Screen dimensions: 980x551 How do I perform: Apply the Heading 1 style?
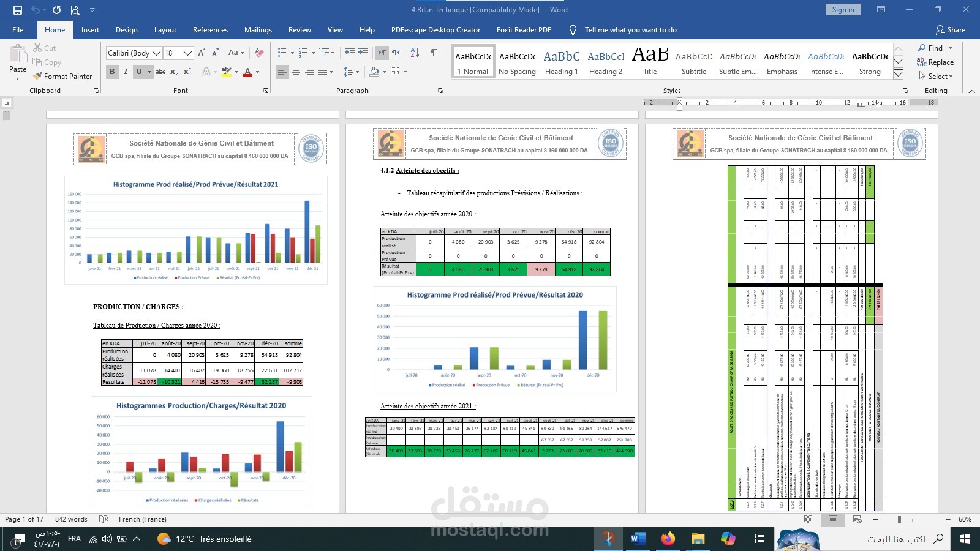[561, 62]
